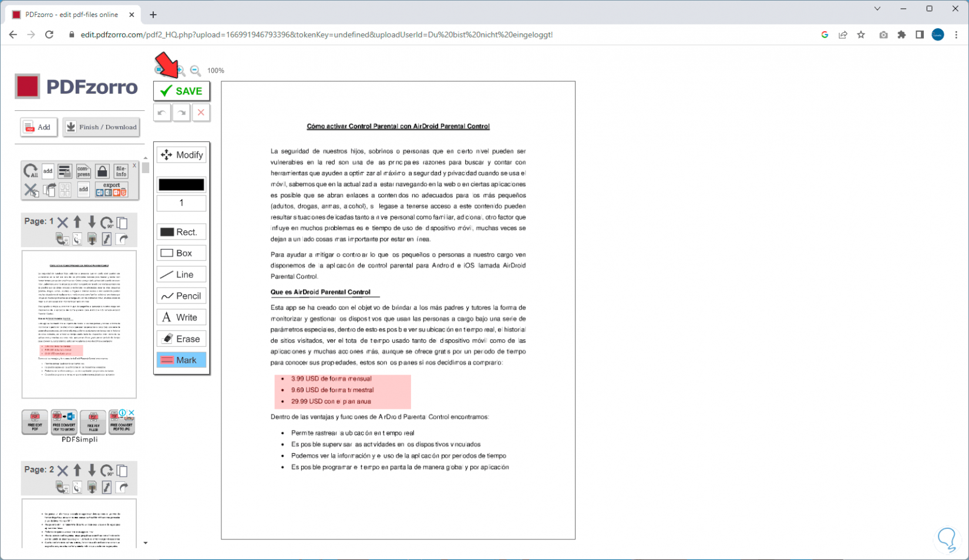Click the line width field showing 1

pos(181,203)
